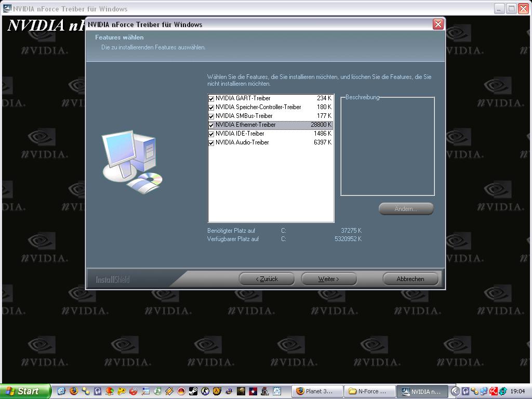Uncheck NVIDIA Speicher-Controller-Treiber checkbox

tap(211, 108)
